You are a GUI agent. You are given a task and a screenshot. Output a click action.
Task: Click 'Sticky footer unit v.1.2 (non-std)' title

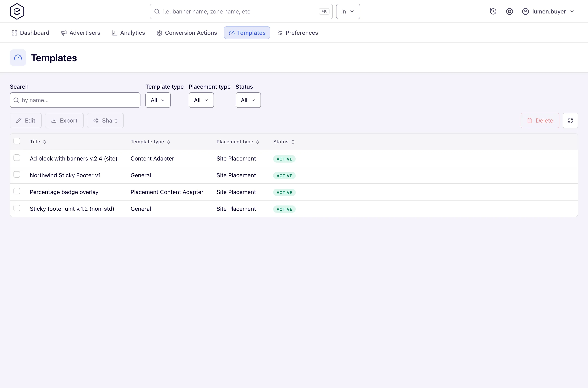coord(72,209)
